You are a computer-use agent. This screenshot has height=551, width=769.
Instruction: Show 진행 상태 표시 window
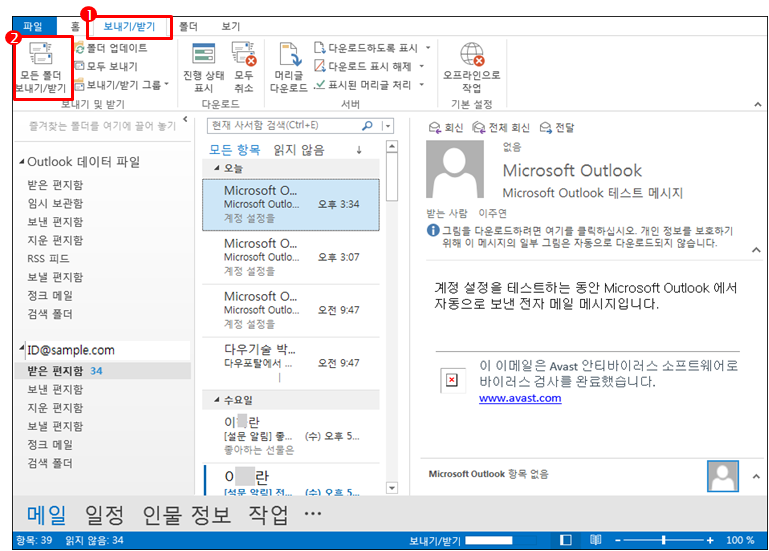pos(204,67)
